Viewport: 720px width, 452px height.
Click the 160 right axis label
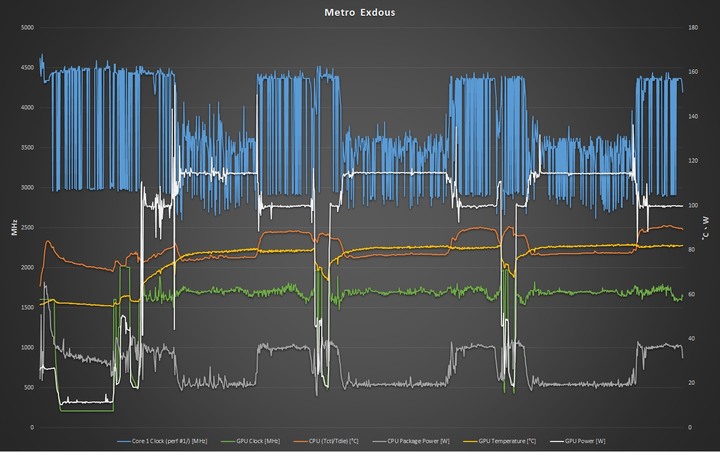pyautogui.click(x=693, y=72)
